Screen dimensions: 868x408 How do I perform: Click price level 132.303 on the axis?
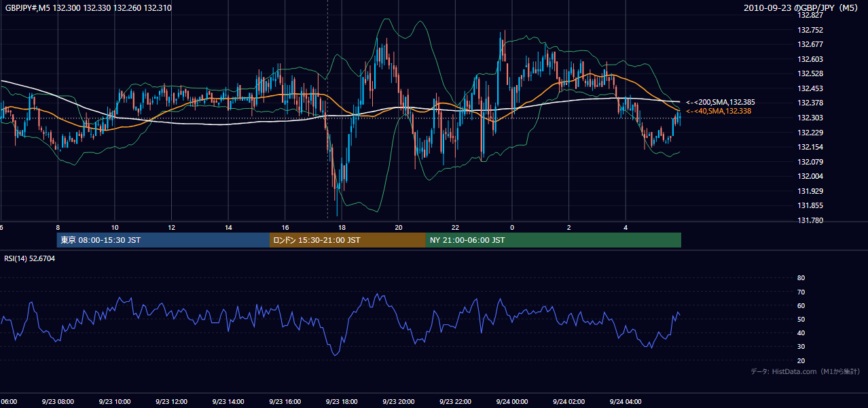pyautogui.click(x=810, y=118)
